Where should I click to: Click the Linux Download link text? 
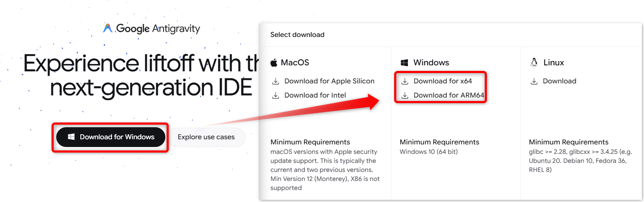559,81
